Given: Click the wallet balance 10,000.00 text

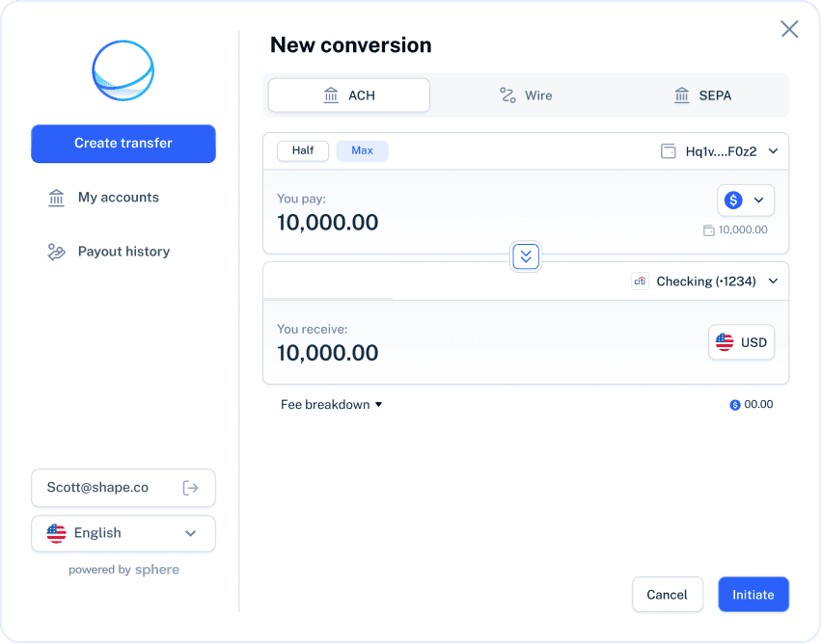Looking at the screenshot, I should 743,229.
